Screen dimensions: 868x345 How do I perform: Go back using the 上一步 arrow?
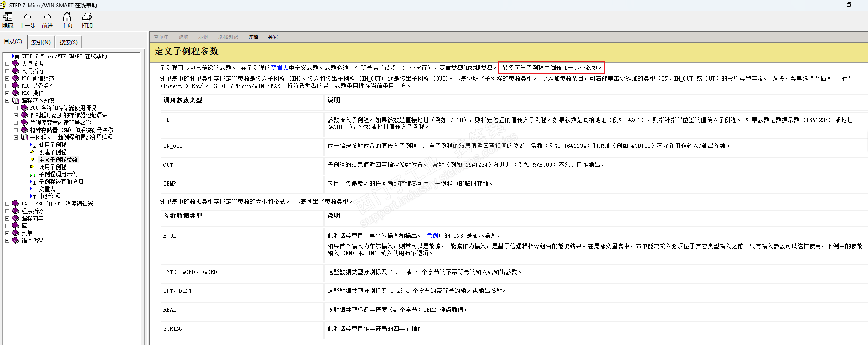(28, 20)
